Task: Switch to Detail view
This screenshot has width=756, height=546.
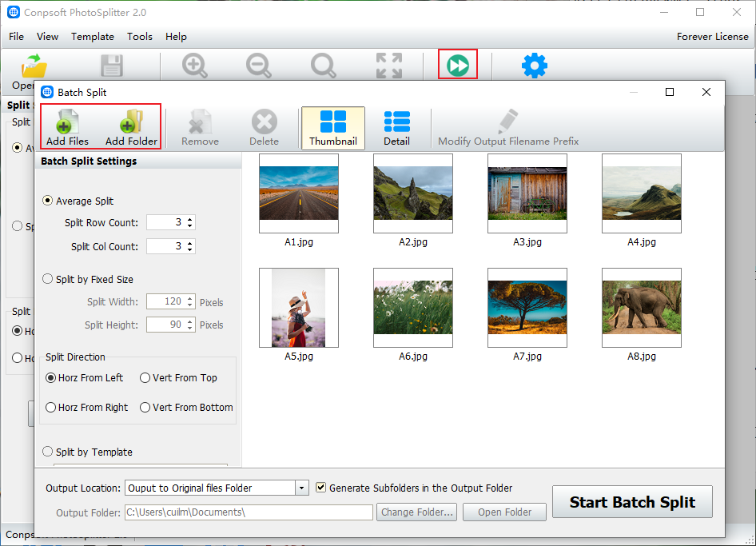Action: point(397,128)
